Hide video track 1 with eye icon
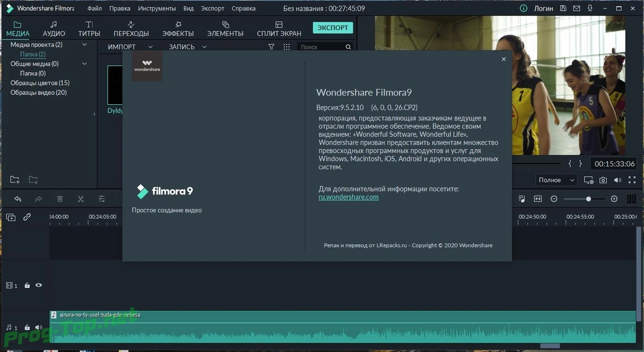Image resolution: width=644 pixels, height=352 pixels. tap(39, 285)
